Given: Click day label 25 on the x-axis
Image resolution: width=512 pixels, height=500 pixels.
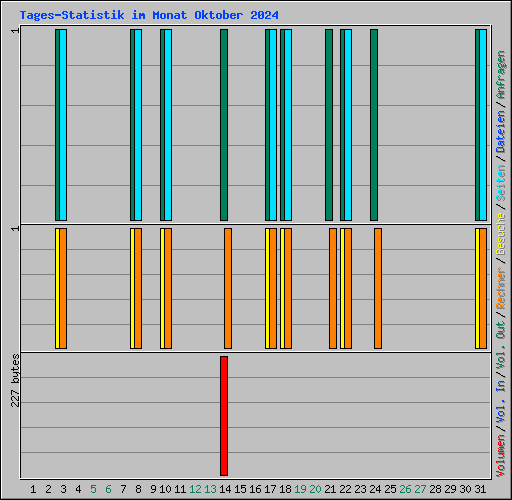Looking at the screenshot, I should click(x=390, y=489).
